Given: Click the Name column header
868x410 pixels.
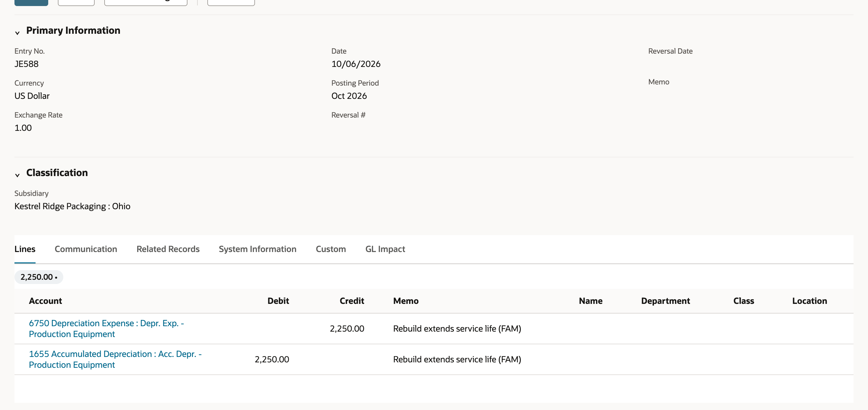Looking at the screenshot, I should pos(590,301).
